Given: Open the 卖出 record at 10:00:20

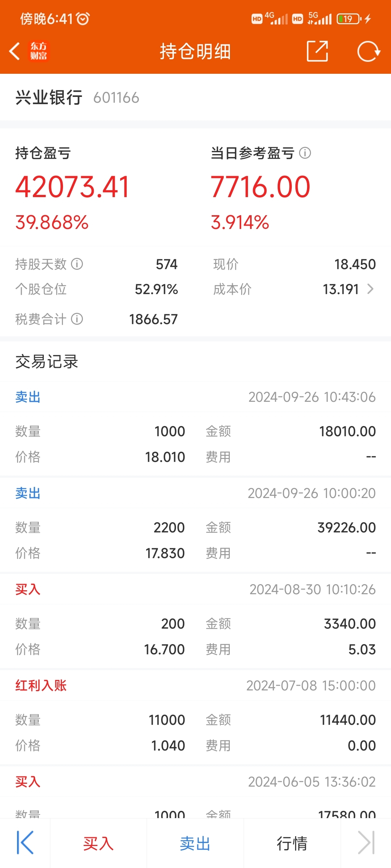Looking at the screenshot, I should [195, 525].
